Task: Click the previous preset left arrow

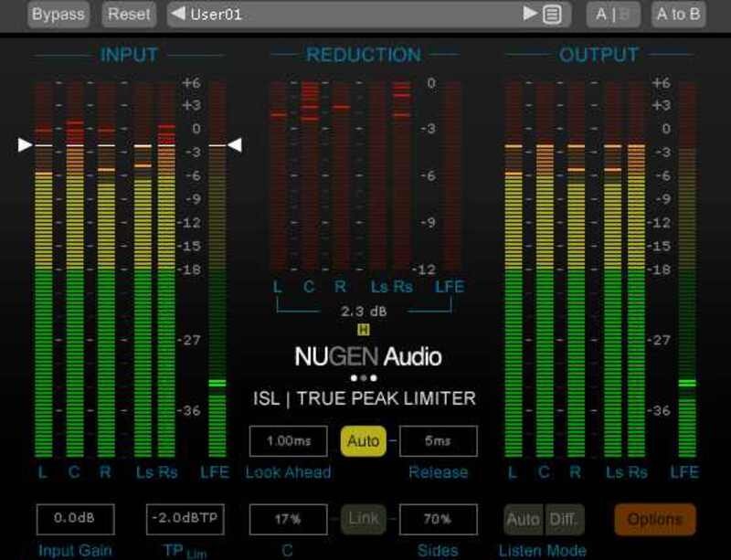Action: 178,14
